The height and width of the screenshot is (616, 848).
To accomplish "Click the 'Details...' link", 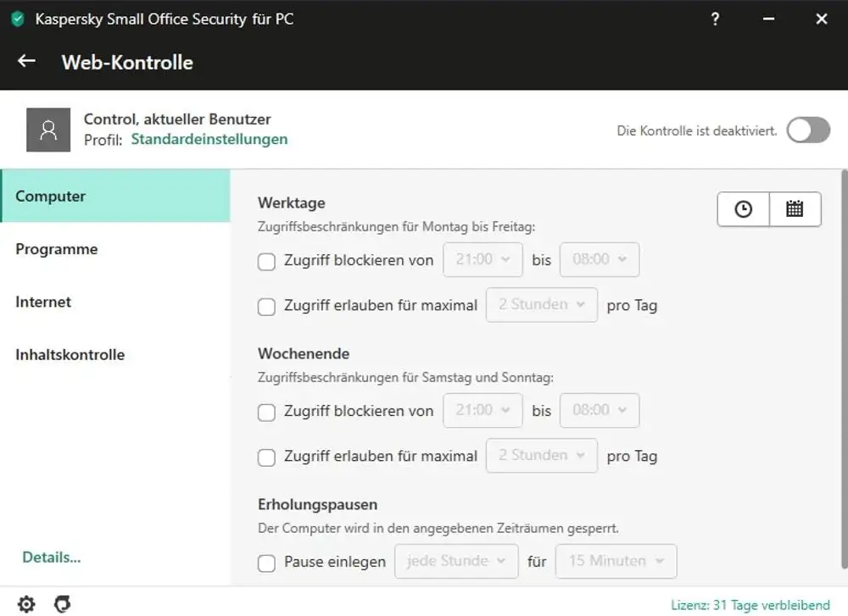I will 52,558.
